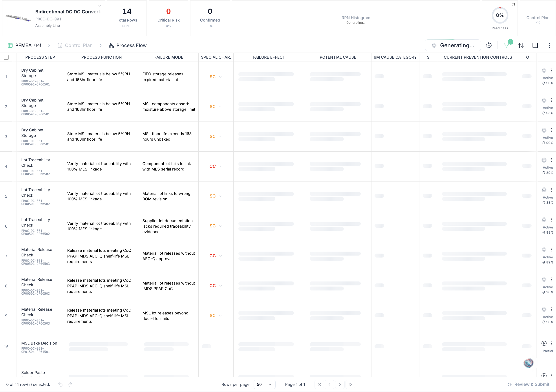Open special char dropdown for row 4 CC
Screen dimensions: 556x392
(220, 166)
